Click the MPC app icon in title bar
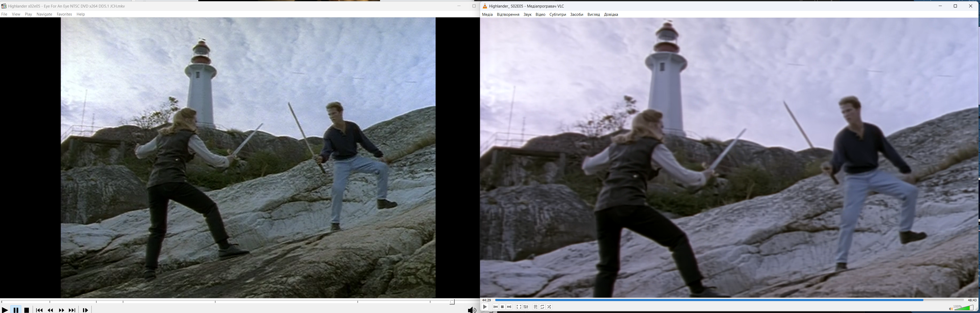This screenshot has width=980, height=313. (4, 6)
